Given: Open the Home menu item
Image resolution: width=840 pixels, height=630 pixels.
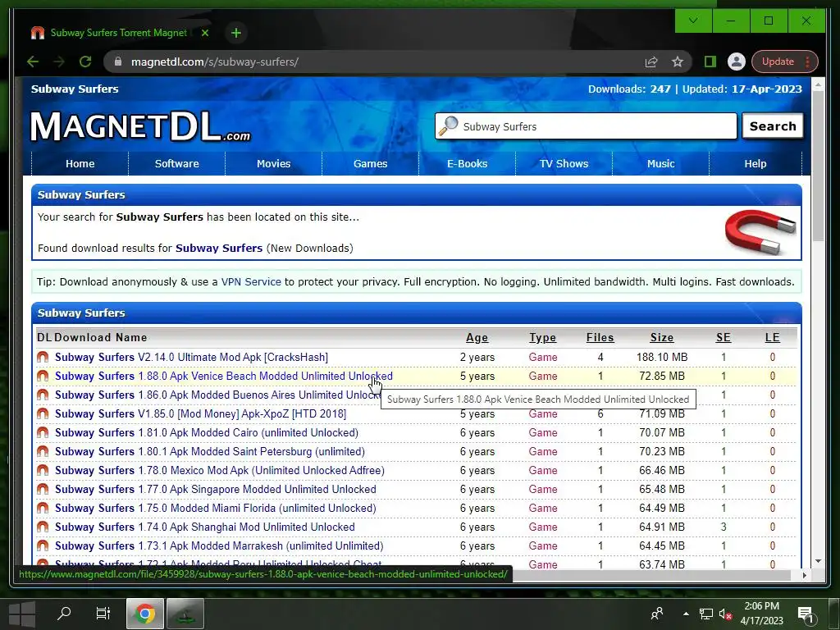Looking at the screenshot, I should (x=80, y=163).
